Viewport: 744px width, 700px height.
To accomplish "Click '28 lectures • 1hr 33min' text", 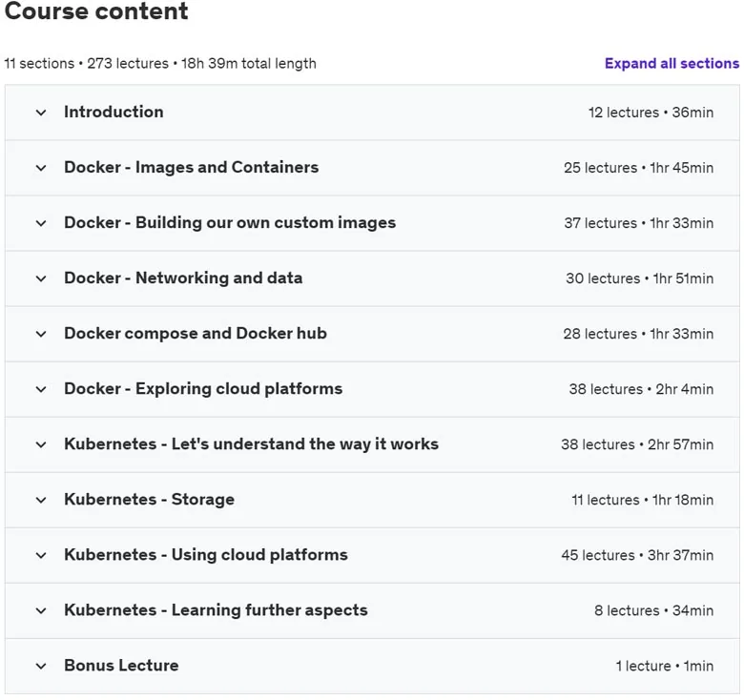I will pos(638,334).
